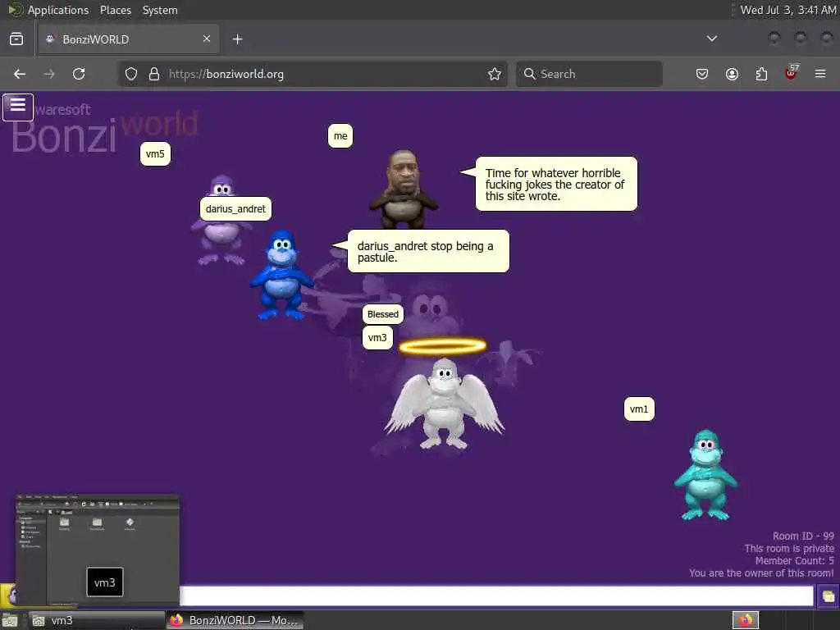Click the 'Time for whatever horrible' speech bubble
The height and width of the screenshot is (630, 840).
(557, 184)
